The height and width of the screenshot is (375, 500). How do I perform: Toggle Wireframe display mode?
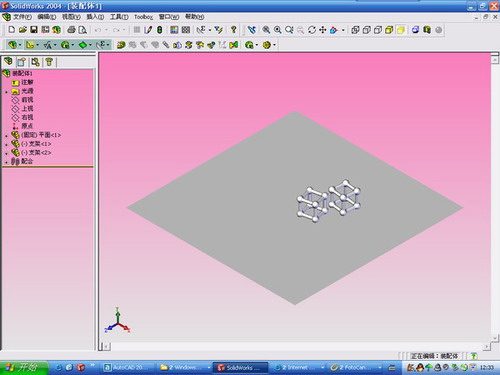[355, 30]
